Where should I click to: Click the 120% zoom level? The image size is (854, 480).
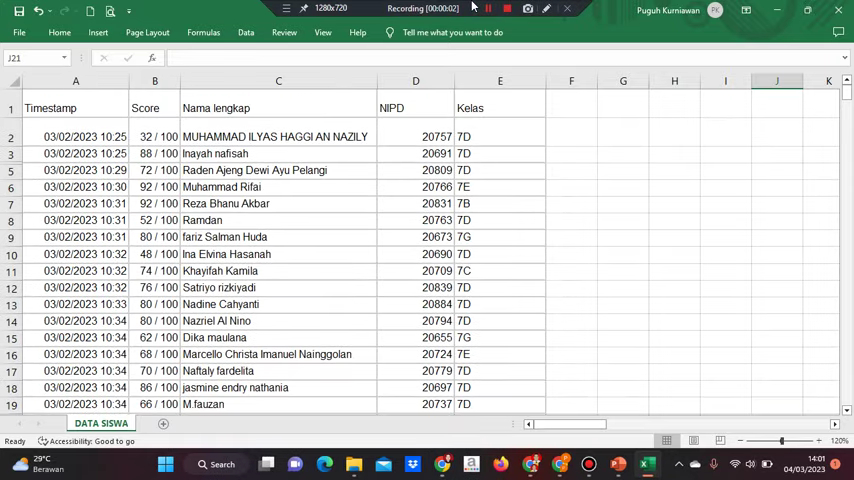pyautogui.click(x=839, y=441)
